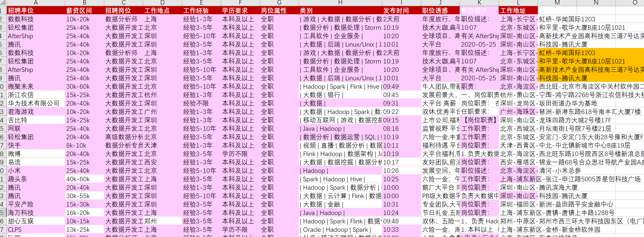Click the 微聚未来 company cell

click(x=36, y=86)
